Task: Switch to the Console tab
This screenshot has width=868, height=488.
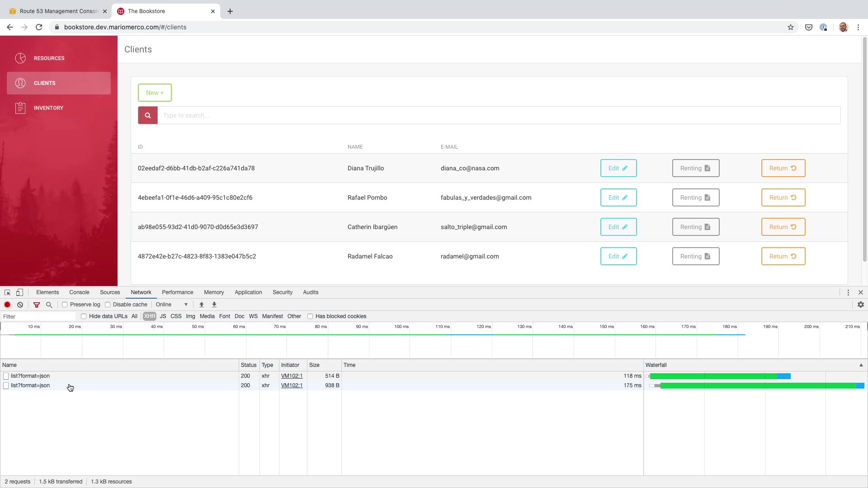Action: pyautogui.click(x=79, y=292)
